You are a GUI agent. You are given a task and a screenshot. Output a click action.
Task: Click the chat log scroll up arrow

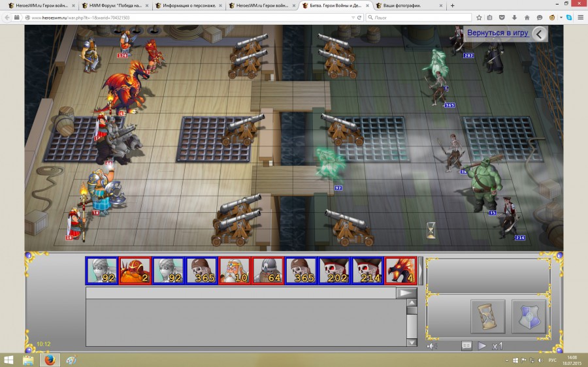(x=412, y=302)
